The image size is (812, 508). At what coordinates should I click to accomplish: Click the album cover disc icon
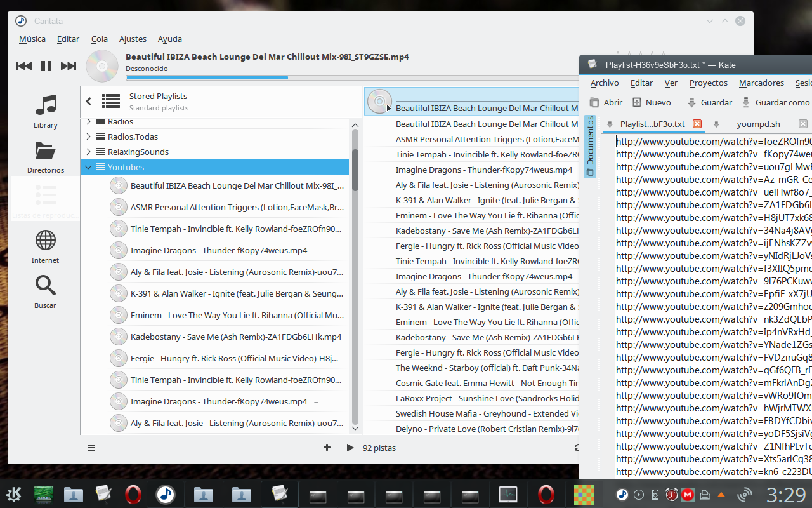click(102, 66)
